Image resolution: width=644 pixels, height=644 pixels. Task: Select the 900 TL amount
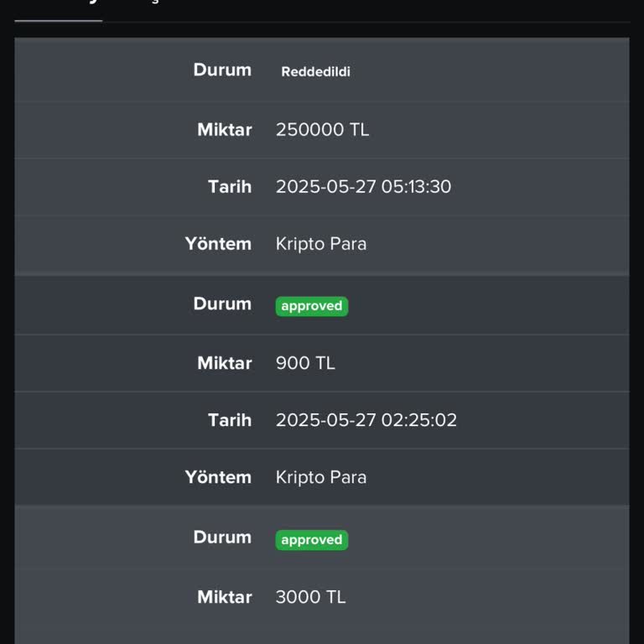point(305,363)
